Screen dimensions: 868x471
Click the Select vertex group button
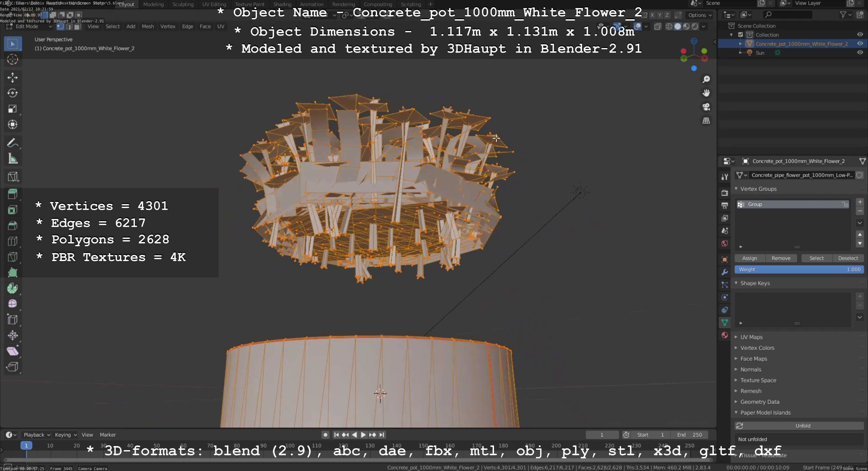(817, 258)
